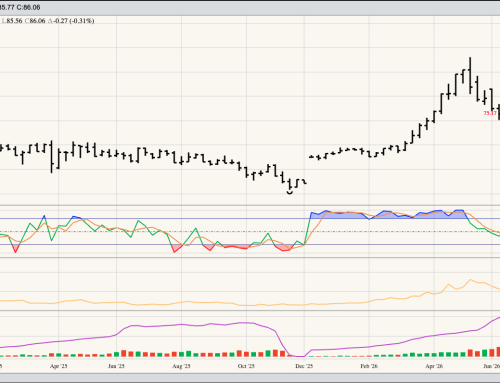This screenshot has width=500, height=383.
Task: Click the red 75.17 price label
Action: [490, 113]
